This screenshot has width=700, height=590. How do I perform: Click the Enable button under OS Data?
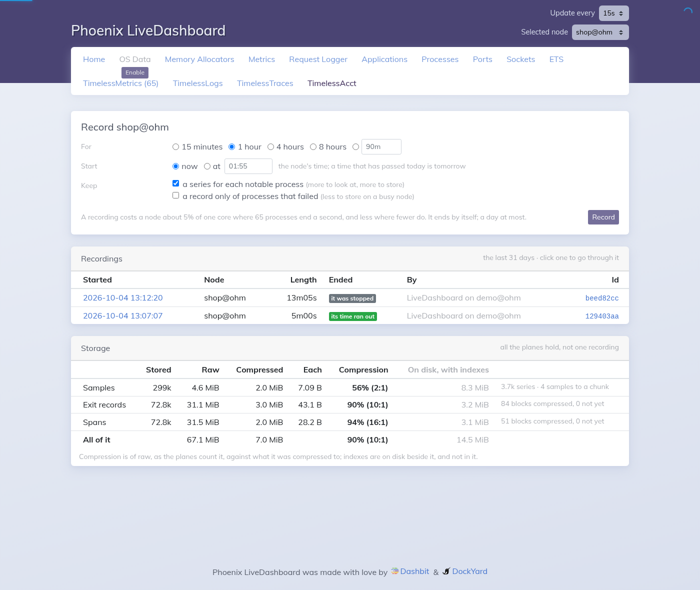point(135,72)
